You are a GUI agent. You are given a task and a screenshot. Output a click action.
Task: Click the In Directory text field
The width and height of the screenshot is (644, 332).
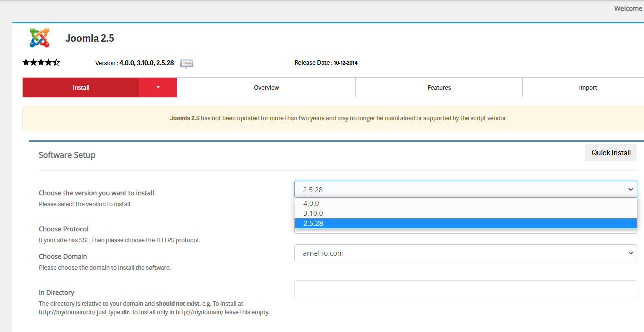(x=465, y=289)
